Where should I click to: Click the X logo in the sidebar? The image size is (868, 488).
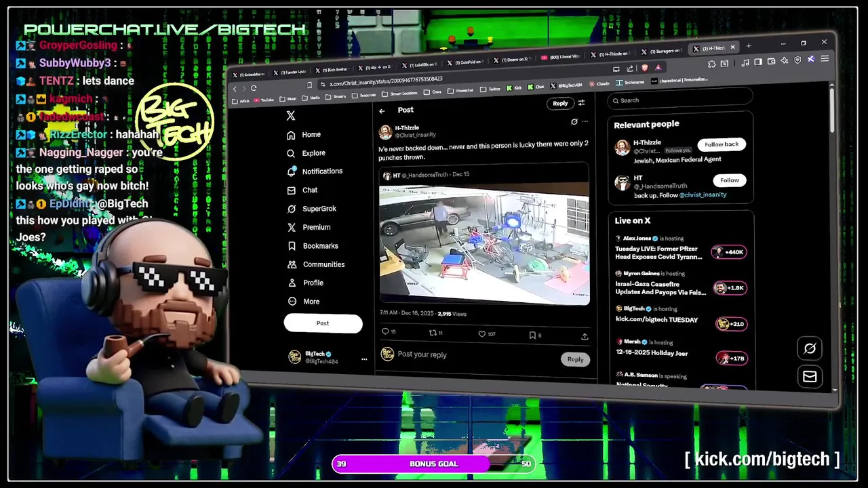pos(291,116)
